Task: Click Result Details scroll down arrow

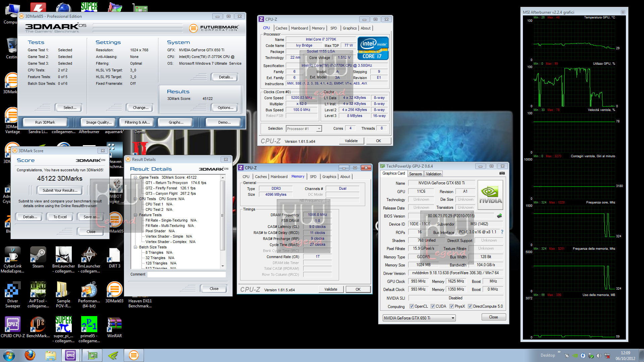Action: coord(222,266)
